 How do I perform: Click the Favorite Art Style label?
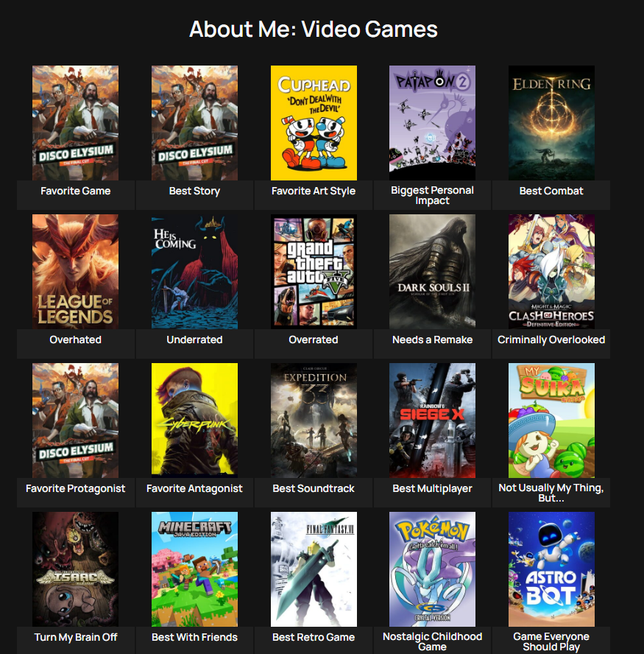(314, 191)
